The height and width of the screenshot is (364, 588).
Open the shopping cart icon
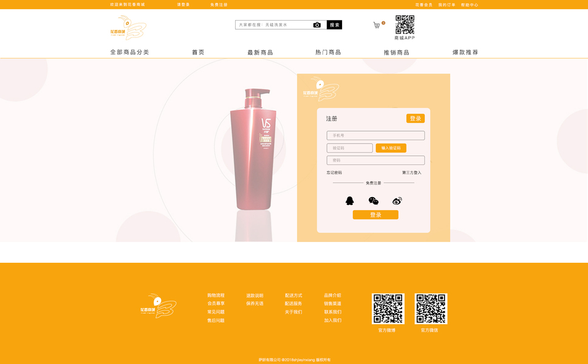point(377,25)
